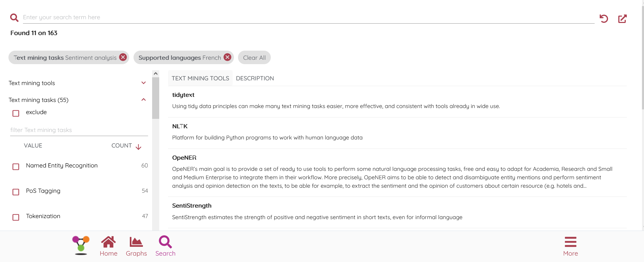Collapse the Text mining tasks section
This screenshot has width=644, height=262.
tap(144, 100)
